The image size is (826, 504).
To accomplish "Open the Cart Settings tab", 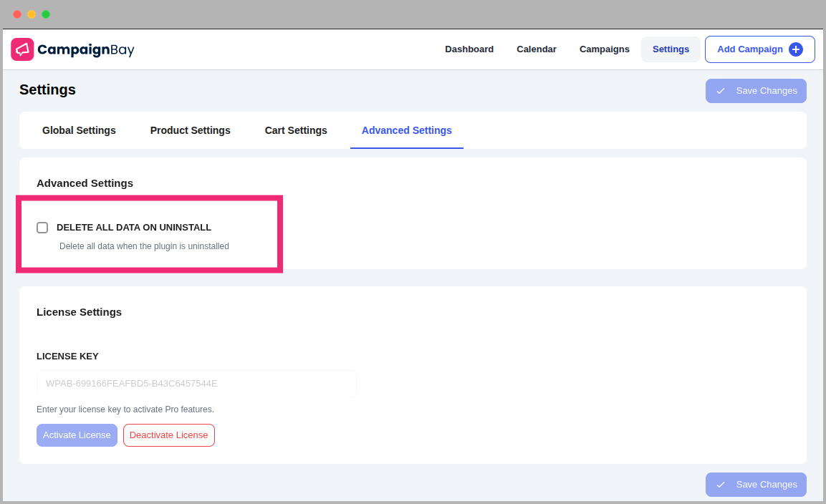I will 296,130.
